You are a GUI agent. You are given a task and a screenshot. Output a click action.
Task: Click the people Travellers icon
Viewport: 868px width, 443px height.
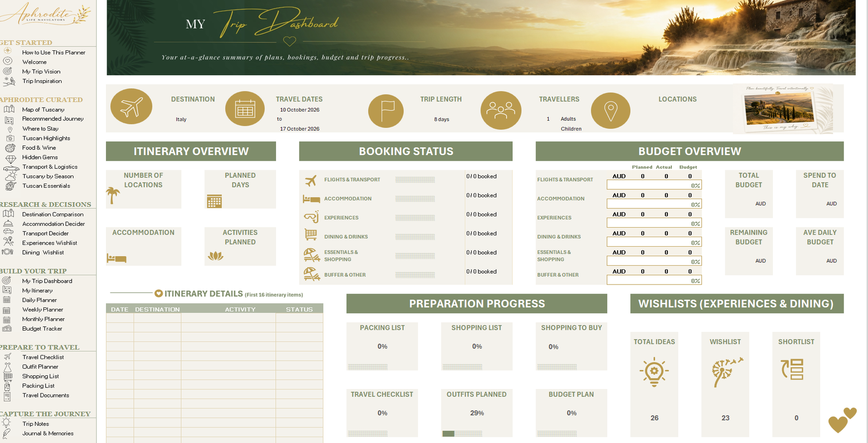pyautogui.click(x=501, y=110)
